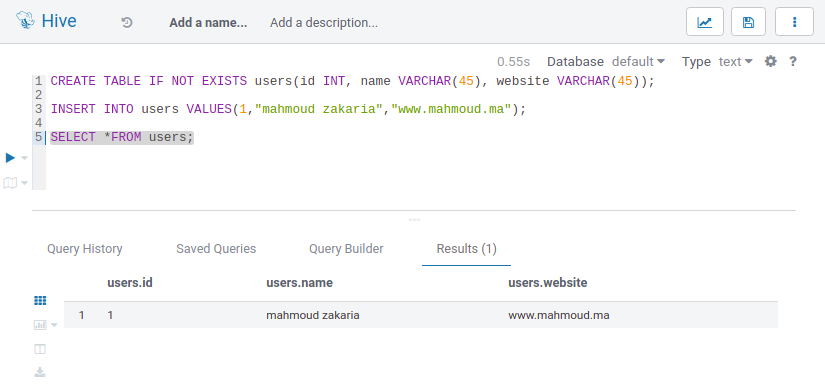Toggle the results column split view icon
This screenshot has height=391, width=825.
(x=40, y=349)
